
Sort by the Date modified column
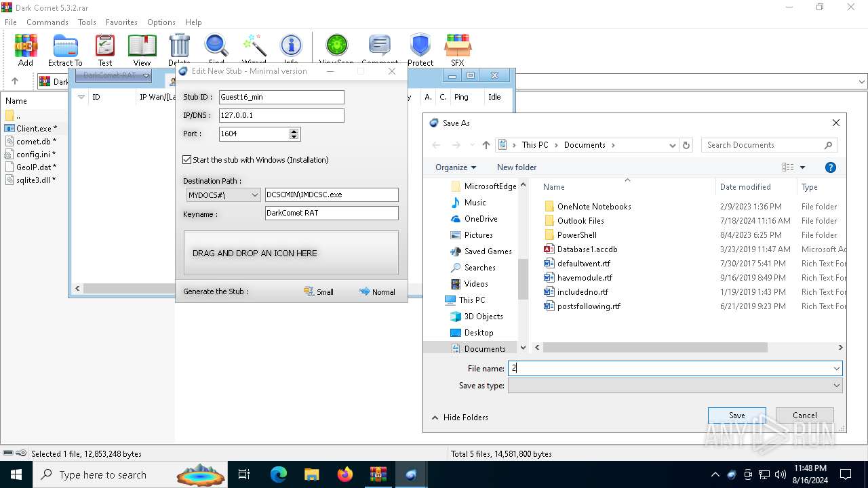pos(745,187)
